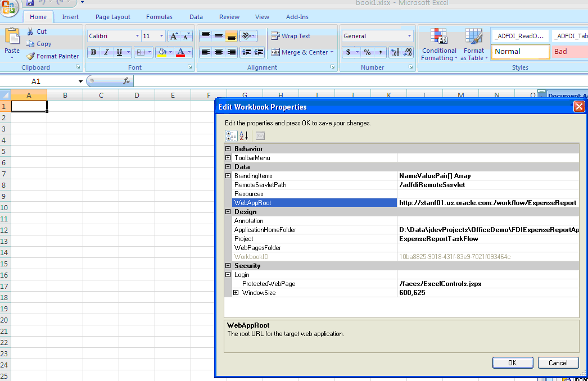Image resolution: width=588 pixels, height=381 pixels.
Task: Select the Normal cell style
Action: [x=521, y=52]
